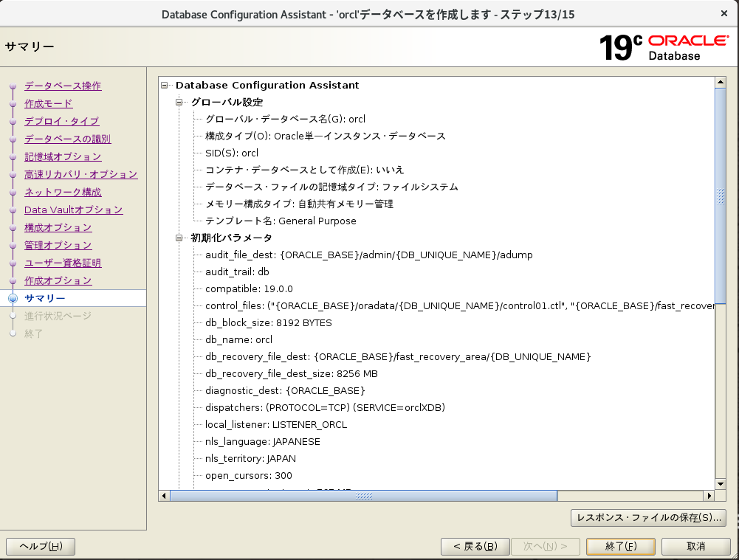Screen dimensions: 739x560
Task: Open 高速リカバリ・オプション step
Action: click(x=80, y=174)
